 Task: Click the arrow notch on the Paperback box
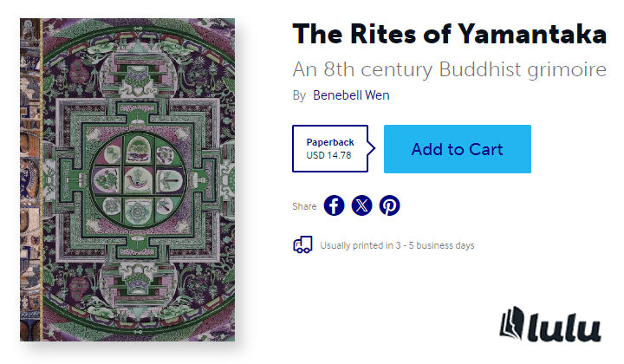372,149
